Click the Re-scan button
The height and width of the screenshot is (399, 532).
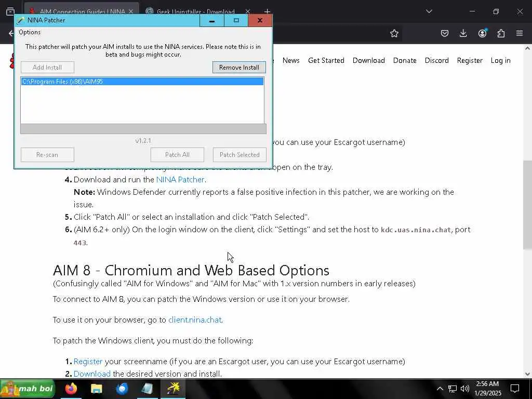[x=47, y=155]
